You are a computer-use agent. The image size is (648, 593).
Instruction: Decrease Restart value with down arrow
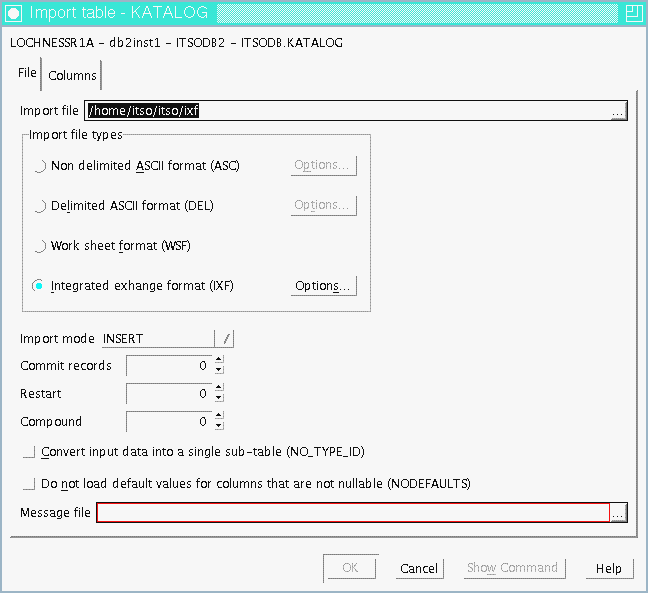click(219, 398)
